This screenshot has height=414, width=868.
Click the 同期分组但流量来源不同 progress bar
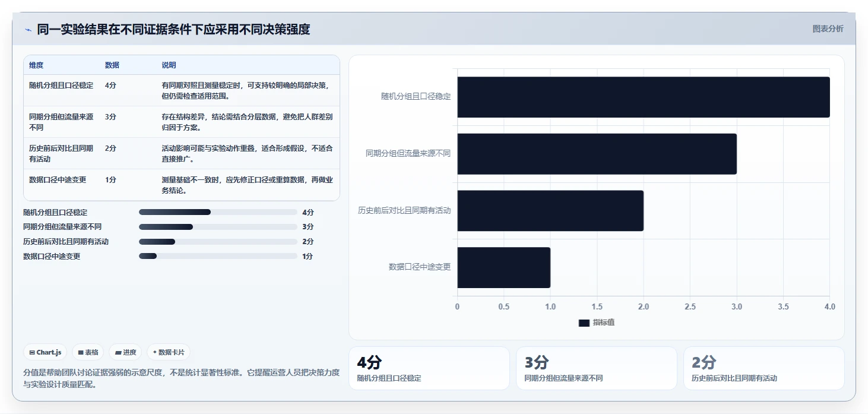pos(218,227)
